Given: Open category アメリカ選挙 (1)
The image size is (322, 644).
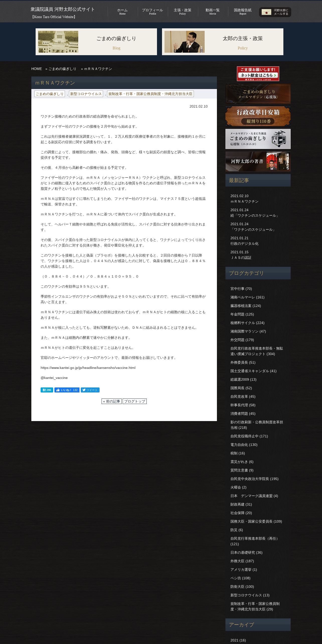Looking at the screenshot, I should coord(244,570).
